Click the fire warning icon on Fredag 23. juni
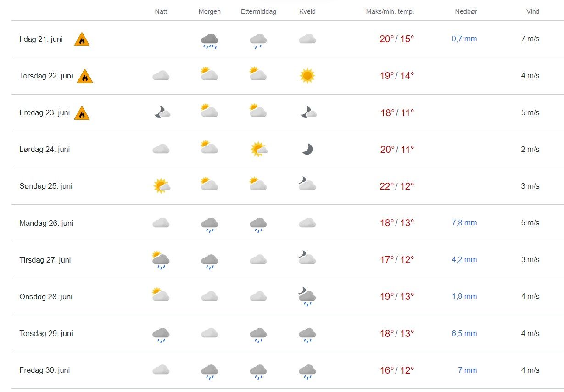Viewport: 564px width, 392px height. [x=82, y=113]
